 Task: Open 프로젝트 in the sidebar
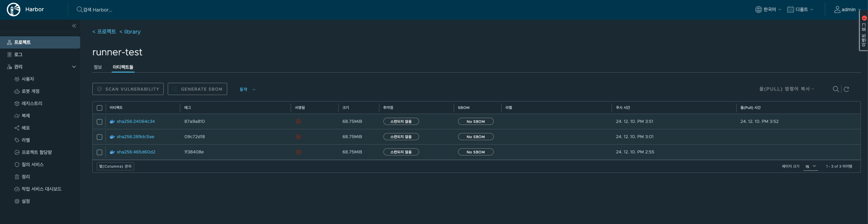click(40, 42)
